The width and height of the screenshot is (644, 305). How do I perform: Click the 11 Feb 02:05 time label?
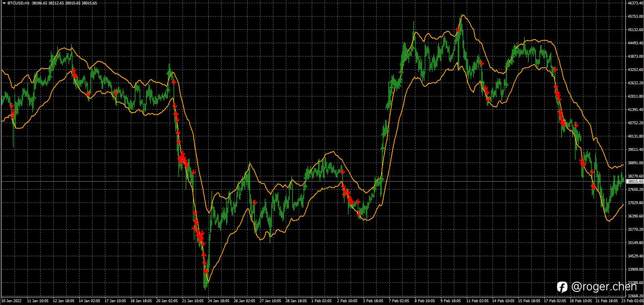point(477,301)
